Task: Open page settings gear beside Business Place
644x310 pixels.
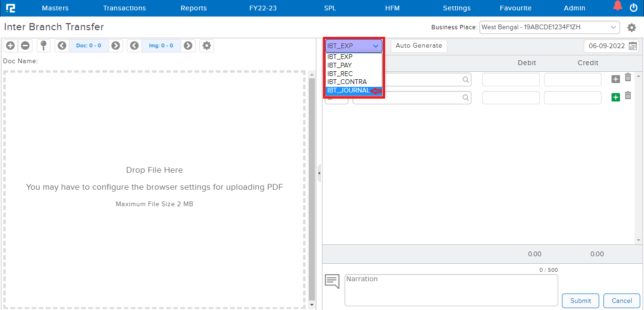Action: pos(632,28)
